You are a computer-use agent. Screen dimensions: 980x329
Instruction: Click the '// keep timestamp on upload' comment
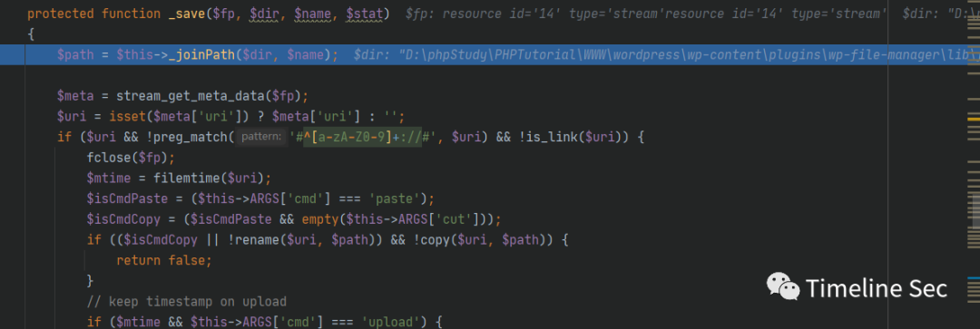coord(187,302)
